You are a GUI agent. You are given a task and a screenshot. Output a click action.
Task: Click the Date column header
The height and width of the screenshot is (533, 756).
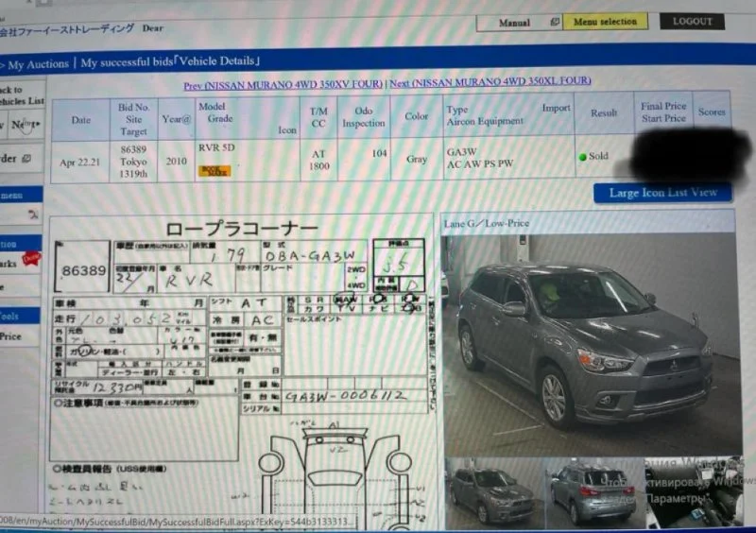click(x=80, y=120)
